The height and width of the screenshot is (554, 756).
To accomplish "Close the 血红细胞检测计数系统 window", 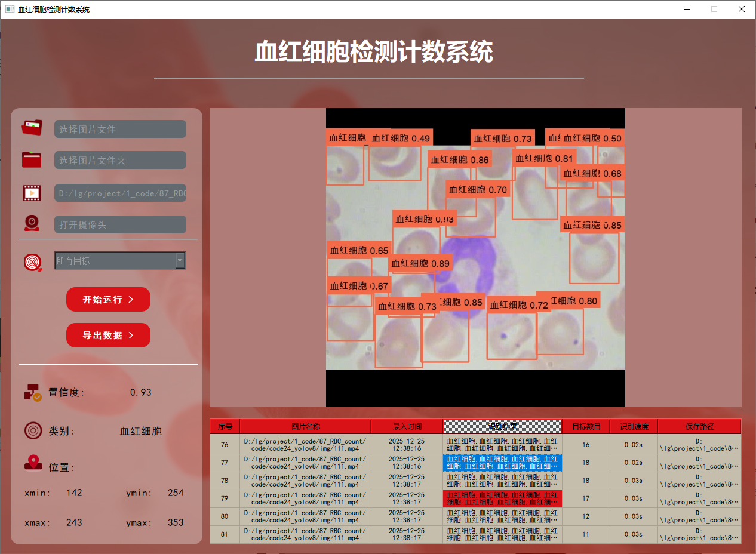I will 742,9.
